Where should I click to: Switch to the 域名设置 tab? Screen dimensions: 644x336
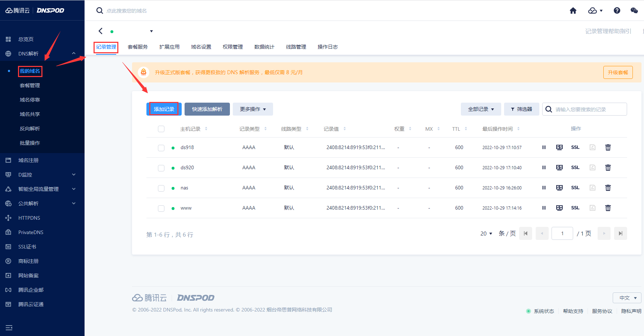(201, 47)
